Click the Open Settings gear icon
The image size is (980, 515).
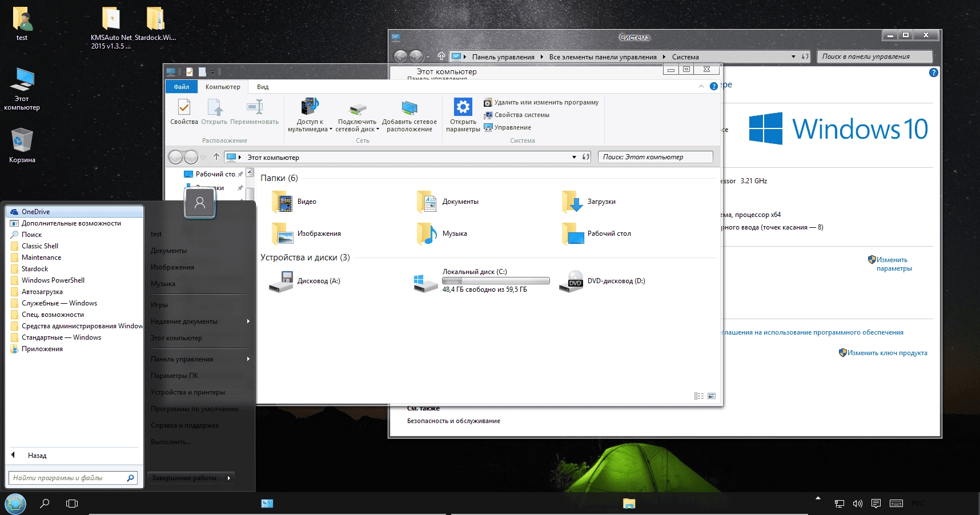[463, 107]
